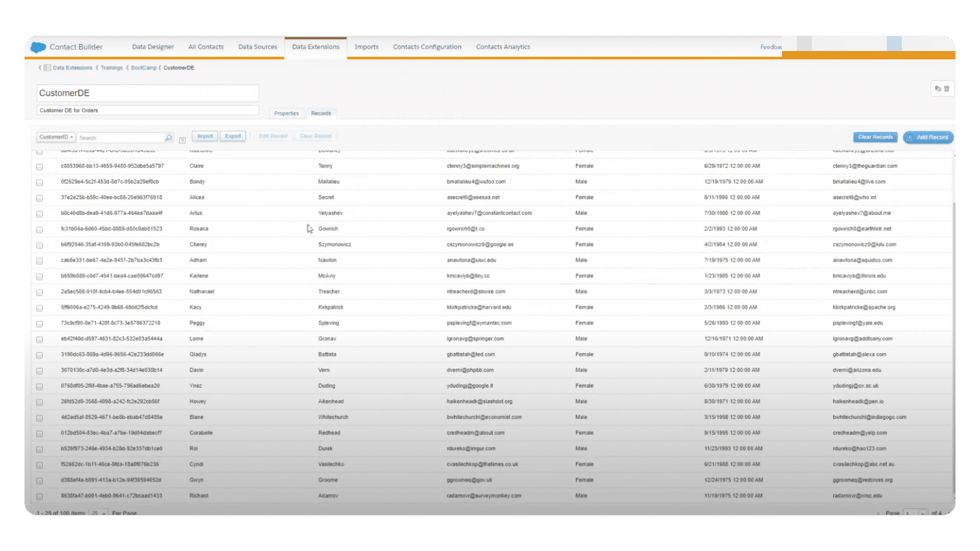Check the box for the Alicea Secret row
Screen dimensions: 980x551
[39, 198]
